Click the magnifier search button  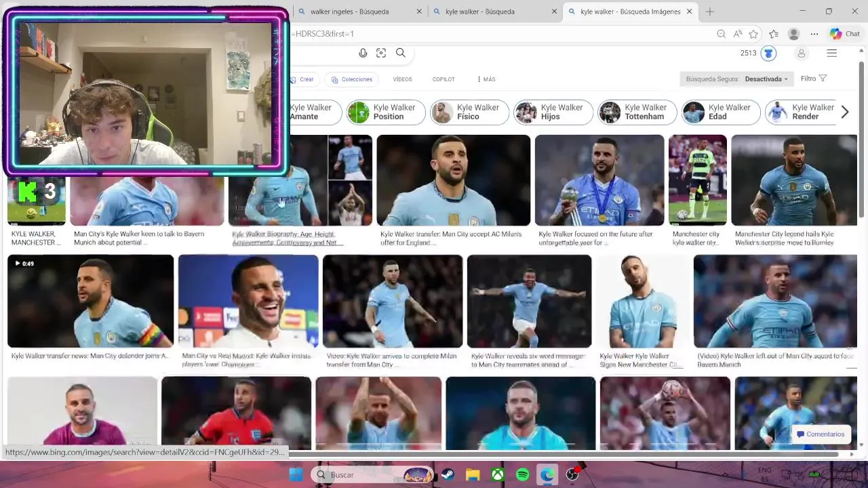(x=401, y=53)
